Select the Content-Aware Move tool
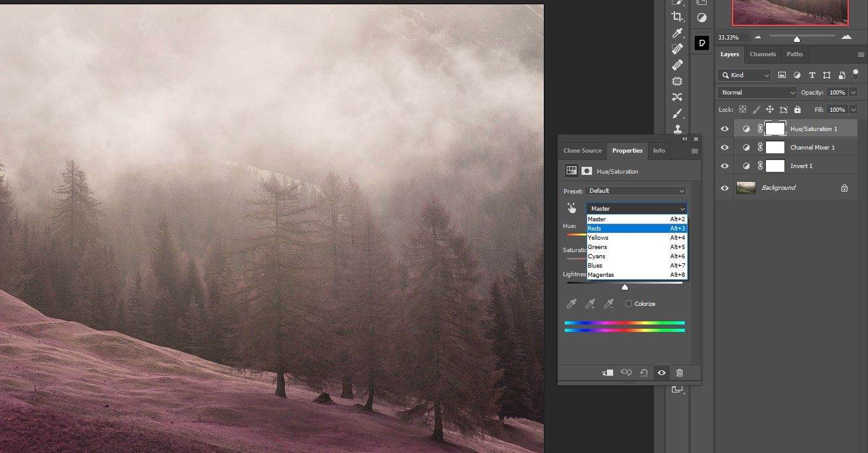 pyautogui.click(x=677, y=97)
